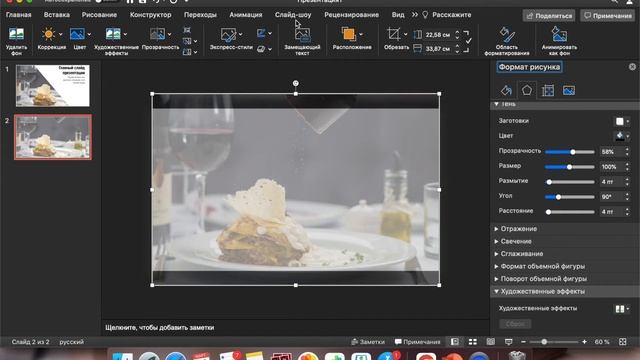
Task: Open shadow Цвет color dropdown
Action: (x=622, y=136)
